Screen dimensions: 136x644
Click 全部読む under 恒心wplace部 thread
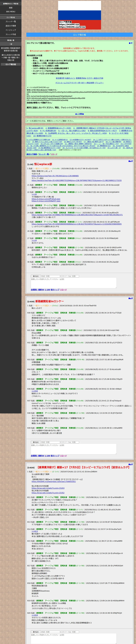point(34,290)
